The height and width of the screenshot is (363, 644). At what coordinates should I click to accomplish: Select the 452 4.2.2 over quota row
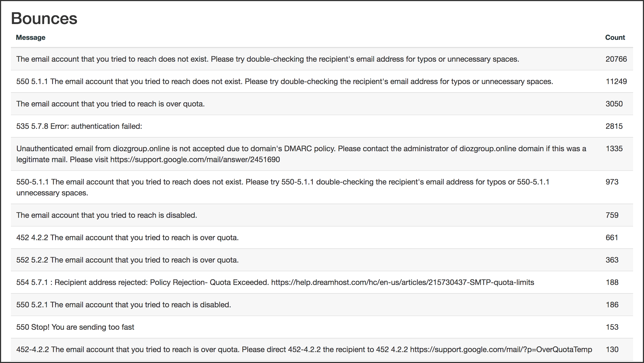[127, 237]
